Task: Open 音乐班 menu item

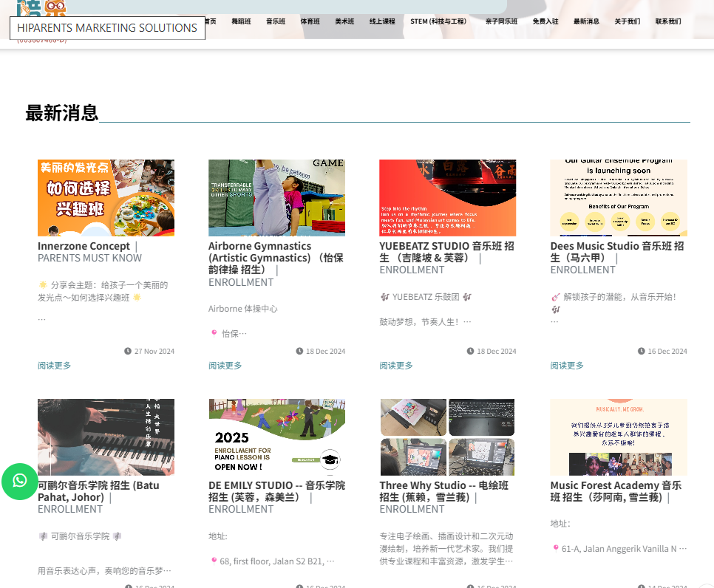Action: click(x=276, y=21)
